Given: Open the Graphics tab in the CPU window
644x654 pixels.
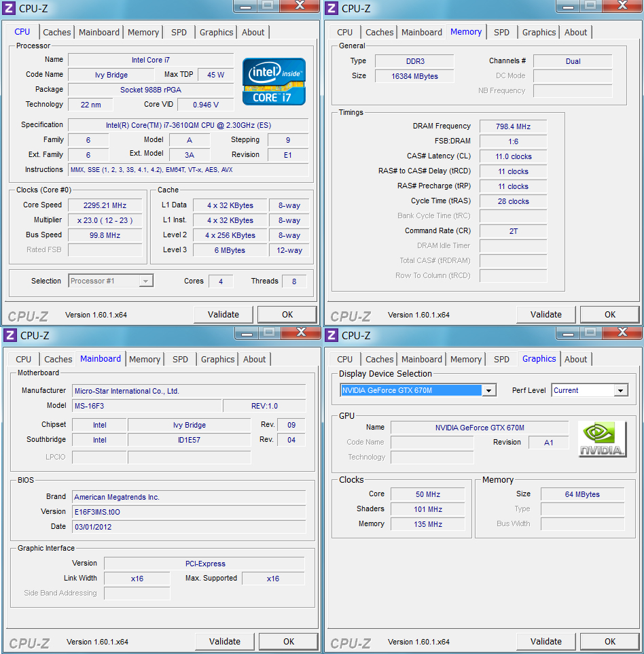Looking at the screenshot, I should 216,32.
